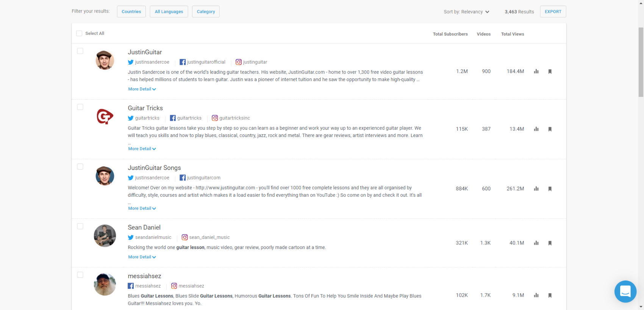Open the JustinGuitar Songs channel title
Viewport: 644px width, 310px height.
154,168
